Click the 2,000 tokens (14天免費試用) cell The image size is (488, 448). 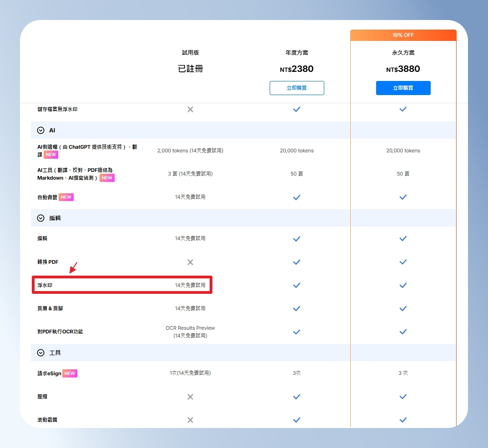pyautogui.click(x=190, y=151)
